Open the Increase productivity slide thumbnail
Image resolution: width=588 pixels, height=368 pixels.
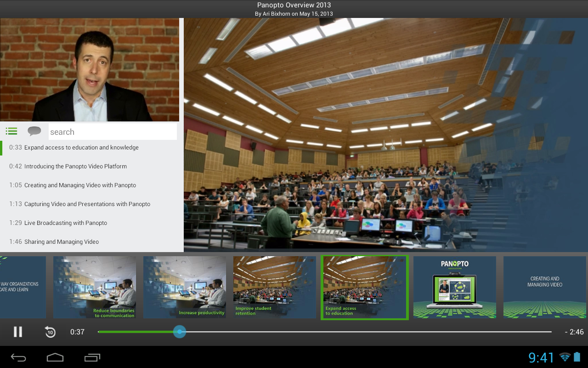pyautogui.click(x=184, y=287)
